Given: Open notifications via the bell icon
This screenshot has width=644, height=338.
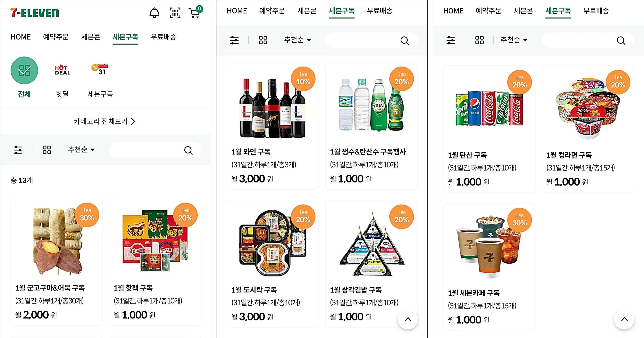Looking at the screenshot, I should (154, 13).
